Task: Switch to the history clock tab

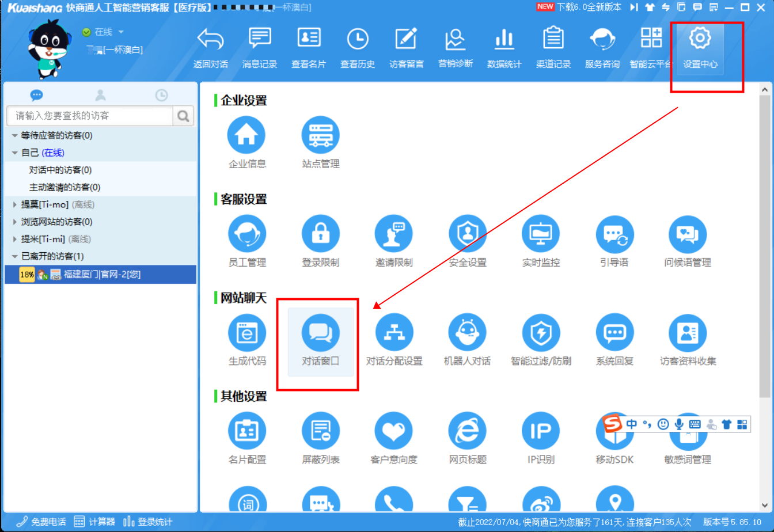Action: click(162, 95)
